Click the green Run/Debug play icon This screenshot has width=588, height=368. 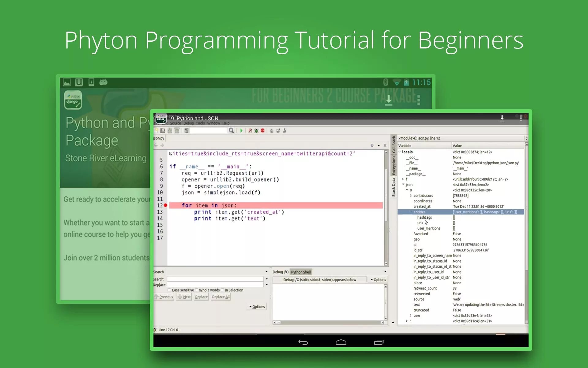[241, 131]
